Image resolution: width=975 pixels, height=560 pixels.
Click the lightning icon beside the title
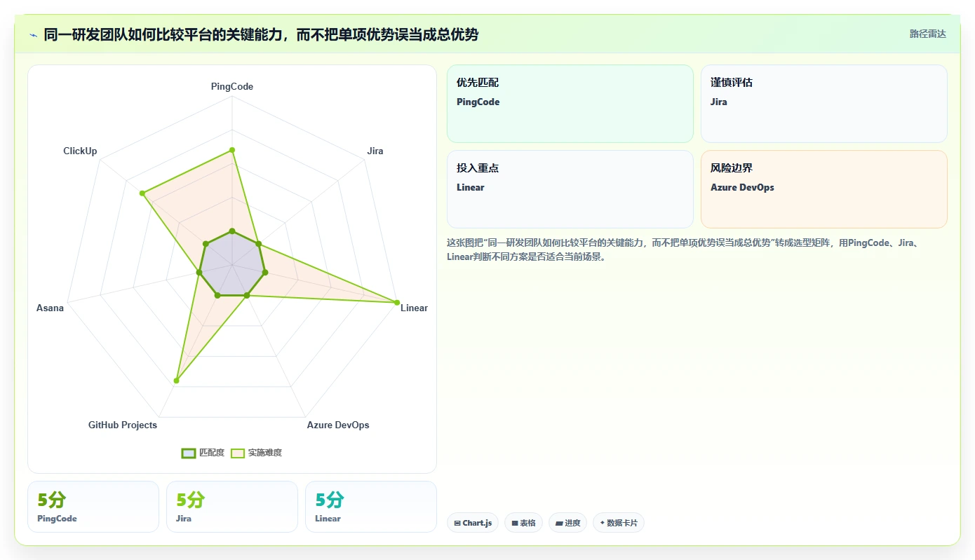point(33,35)
